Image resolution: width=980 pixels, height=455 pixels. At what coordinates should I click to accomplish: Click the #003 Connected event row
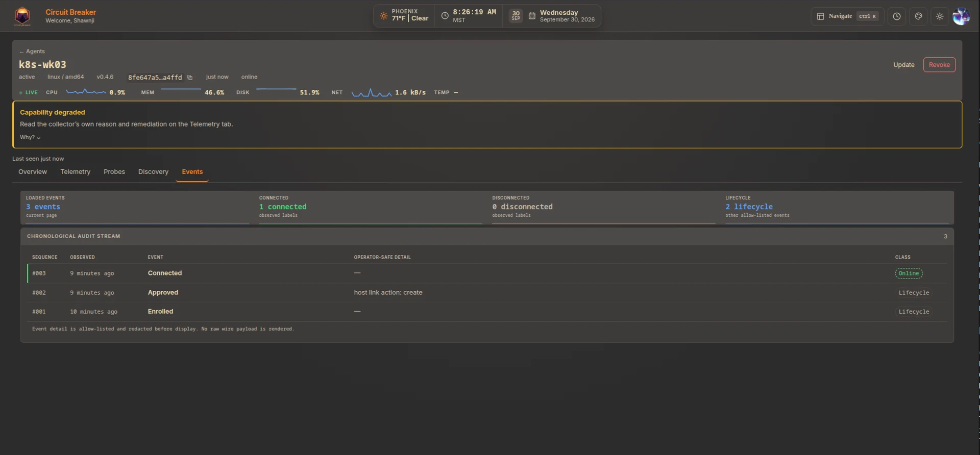click(x=487, y=273)
